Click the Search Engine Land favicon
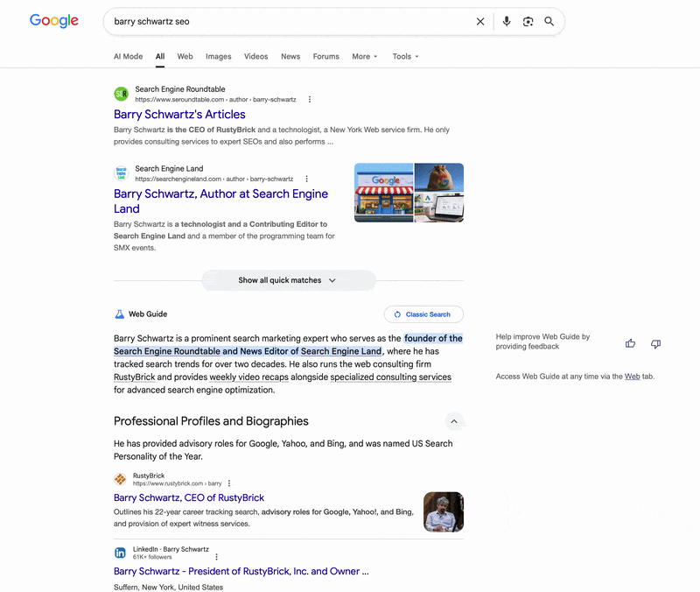The width and height of the screenshot is (700, 592). 121,173
